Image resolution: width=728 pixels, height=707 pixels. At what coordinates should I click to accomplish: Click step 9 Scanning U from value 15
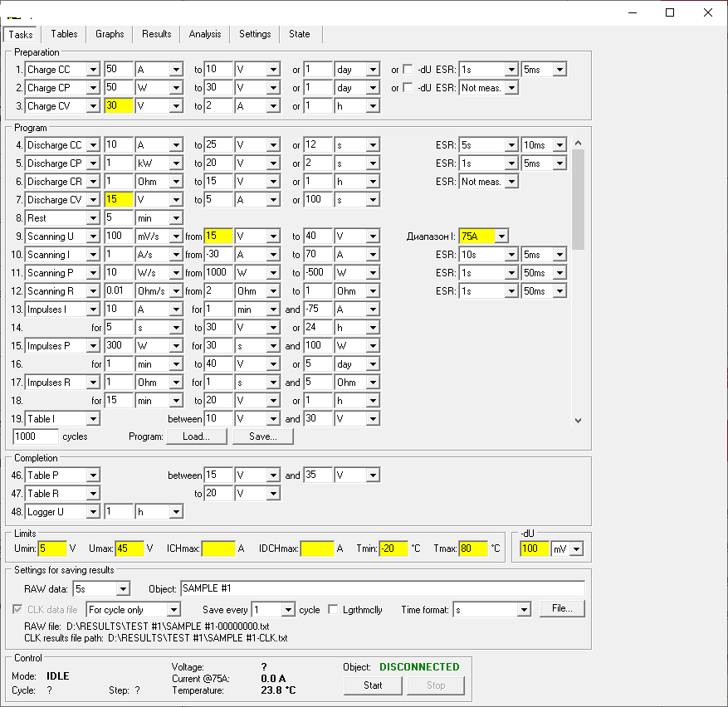pos(218,236)
